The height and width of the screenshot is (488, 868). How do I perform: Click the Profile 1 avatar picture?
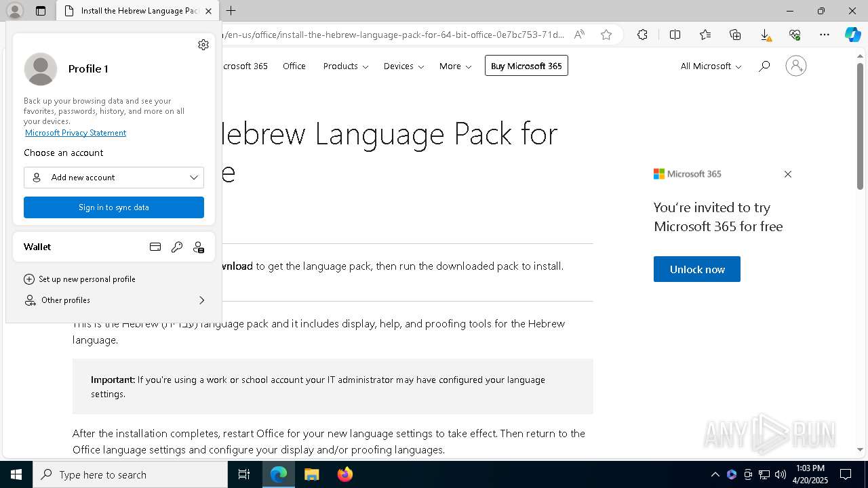click(41, 69)
